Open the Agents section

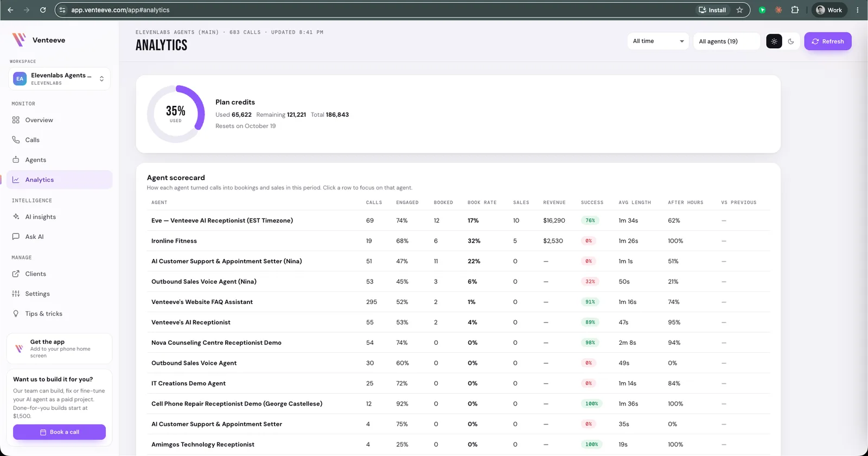(x=60, y=160)
